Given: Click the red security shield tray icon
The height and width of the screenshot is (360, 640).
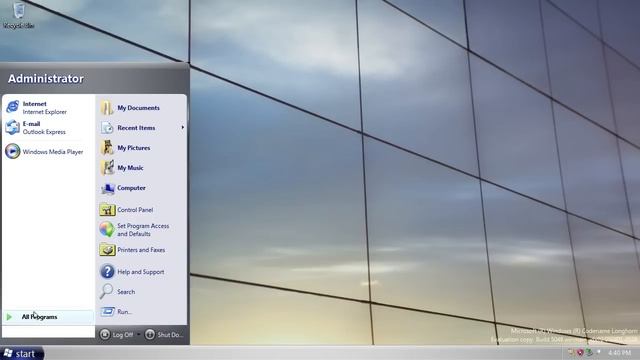Looking at the screenshot, I should (x=580, y=352).
